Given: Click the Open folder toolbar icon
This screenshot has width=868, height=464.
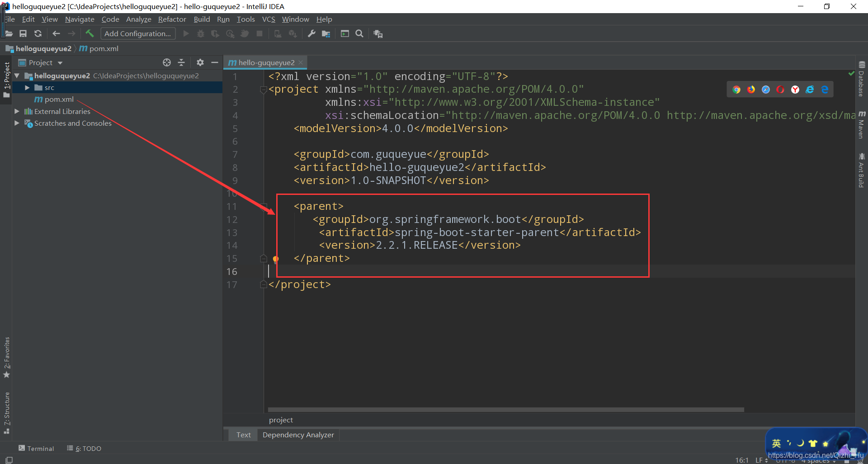Looking at the screenshot, I should pos(9,33).
